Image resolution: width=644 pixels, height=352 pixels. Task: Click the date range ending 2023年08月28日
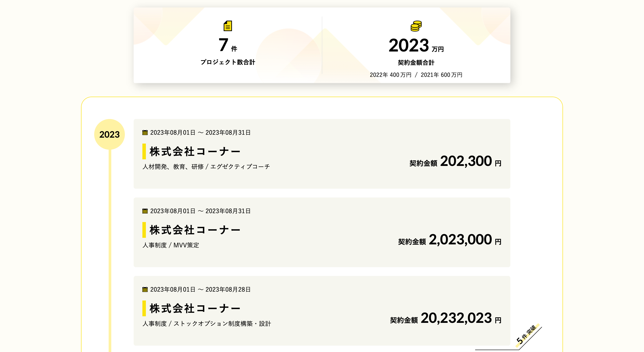tap(200, 290)
